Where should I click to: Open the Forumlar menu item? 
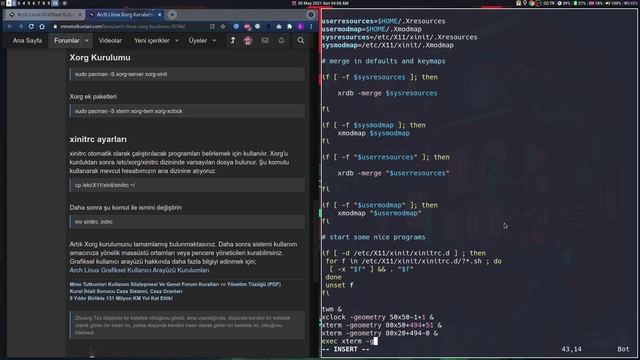pyautogui.click(x=67, y=41)
